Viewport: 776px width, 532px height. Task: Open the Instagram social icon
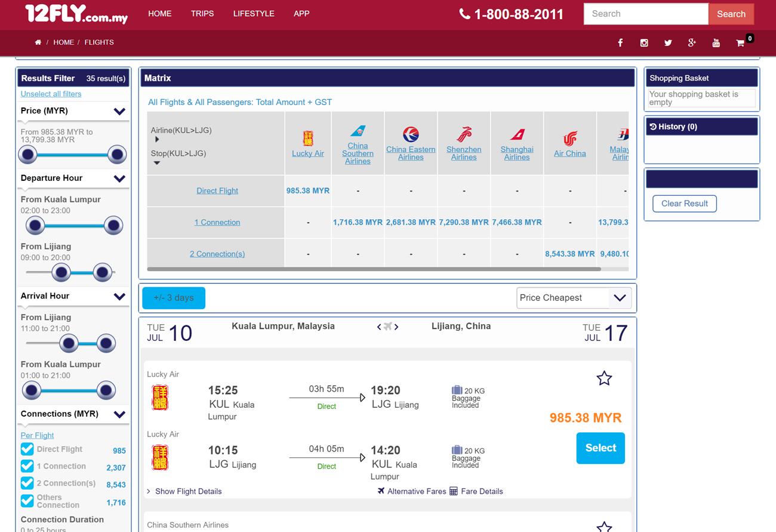pyautogui.click(x=644, y=42)
